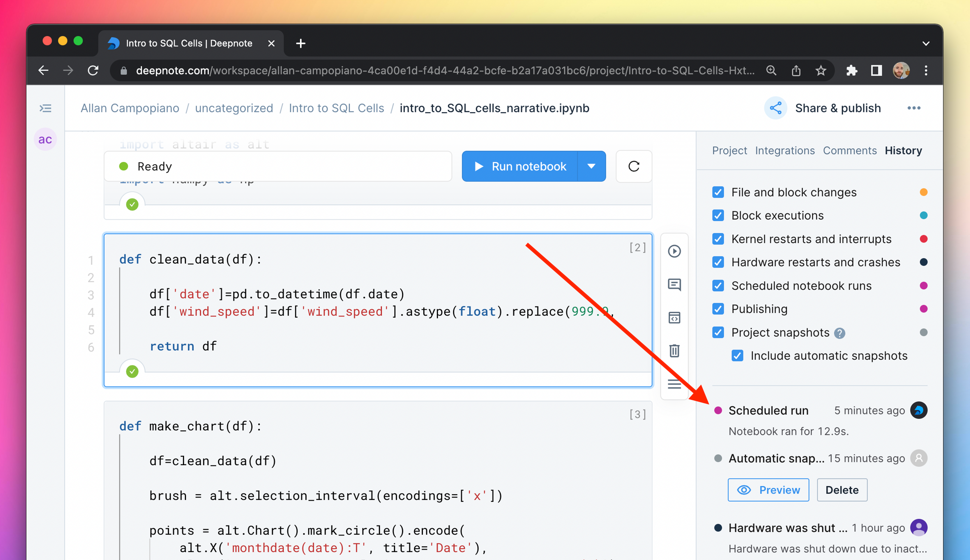This screenshot has height=560, width=970.
Task: Toggle Kernel restarts and interrupts checkbox
Action: [718, 239]
